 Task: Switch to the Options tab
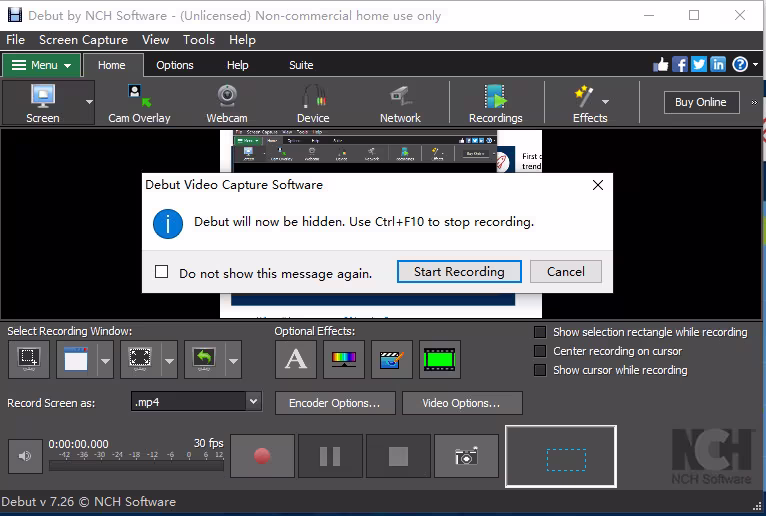click(175, 65)
